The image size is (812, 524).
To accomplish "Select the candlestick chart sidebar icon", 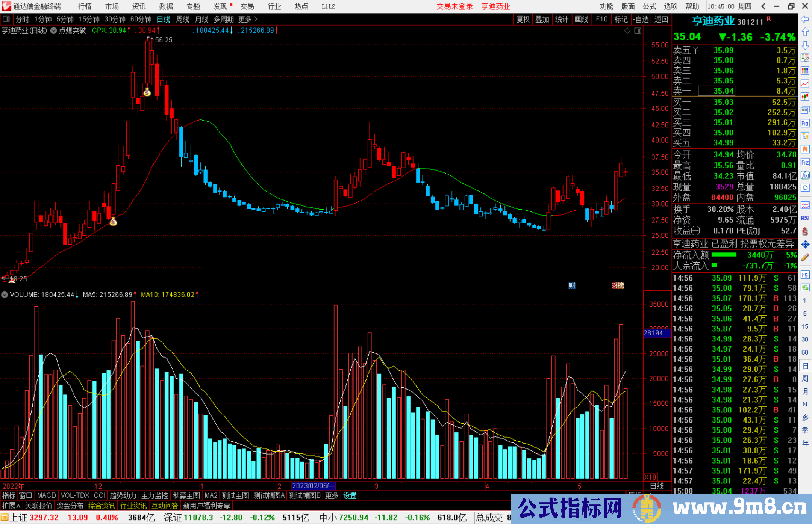I will [805, 97].
